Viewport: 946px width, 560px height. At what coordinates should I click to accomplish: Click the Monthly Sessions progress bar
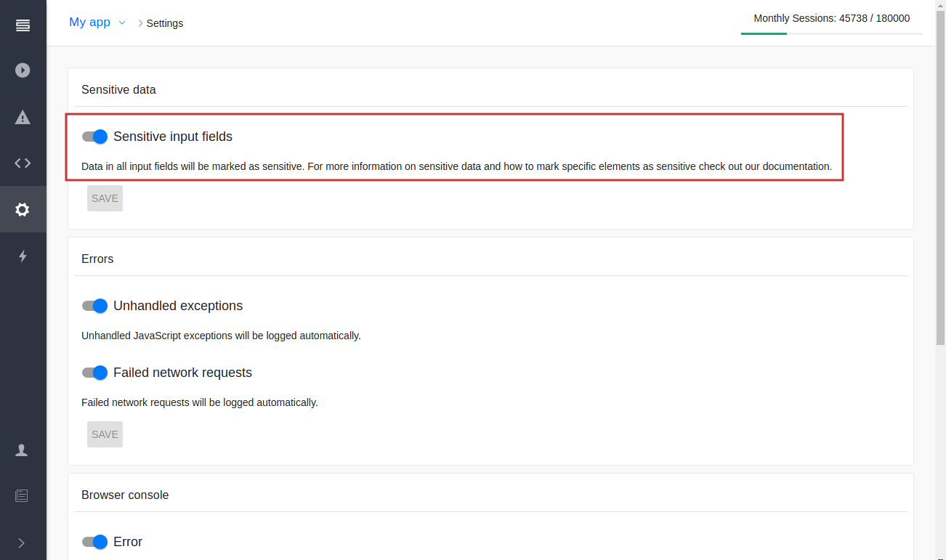coord(831,33)
